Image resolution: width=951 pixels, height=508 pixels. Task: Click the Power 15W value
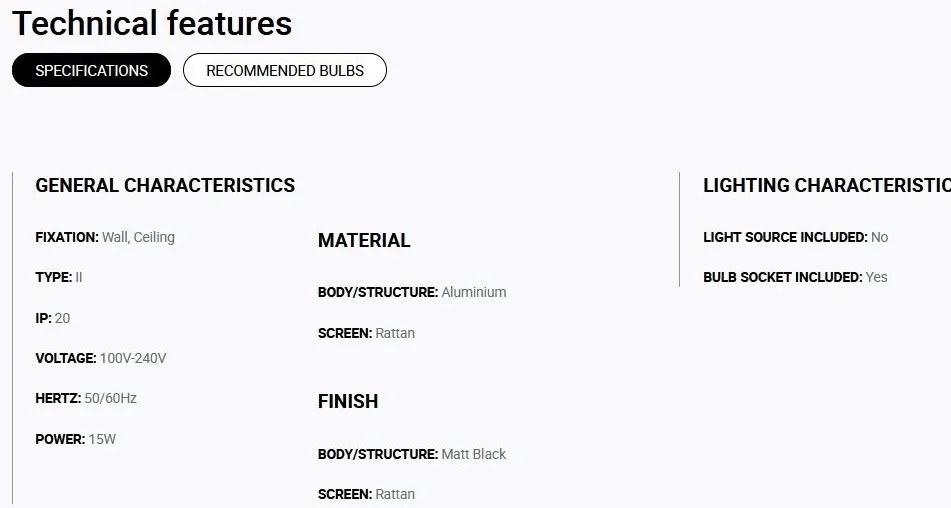102,439
